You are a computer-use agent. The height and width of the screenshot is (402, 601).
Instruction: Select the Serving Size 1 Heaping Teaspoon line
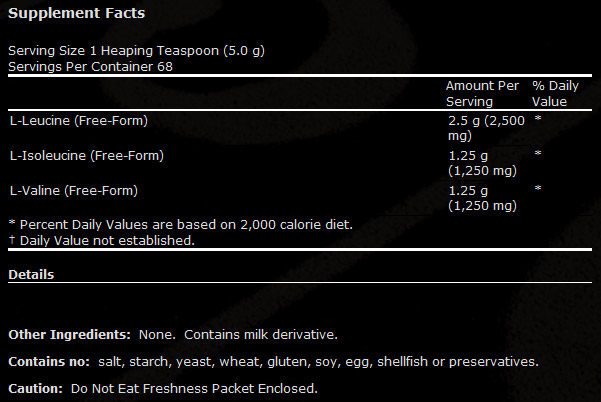point(136,51)
